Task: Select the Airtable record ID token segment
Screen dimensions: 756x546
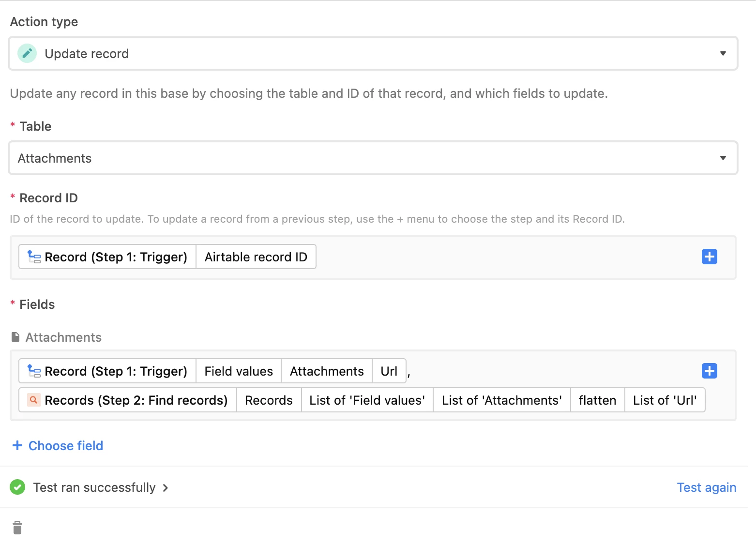Action: 256,257
